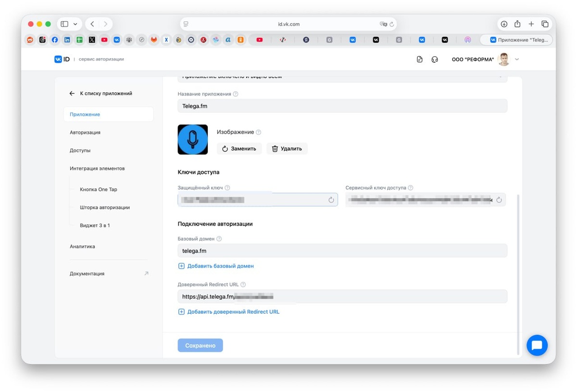The image size is (577, 392).
Task: Open the LinkedIn pinned tab
Action: tap(67, 40)
